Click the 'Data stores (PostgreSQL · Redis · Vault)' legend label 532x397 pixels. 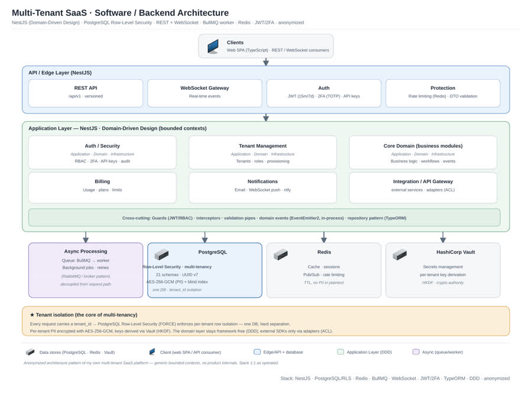pos(77,352)
